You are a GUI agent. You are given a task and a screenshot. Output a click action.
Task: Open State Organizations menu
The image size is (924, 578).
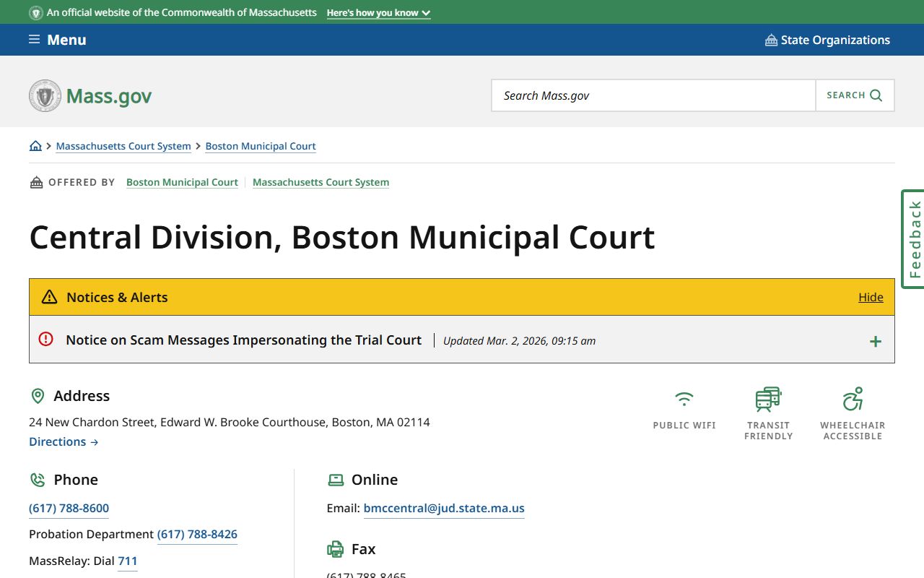pyautogui.click(x=827, y=40)
